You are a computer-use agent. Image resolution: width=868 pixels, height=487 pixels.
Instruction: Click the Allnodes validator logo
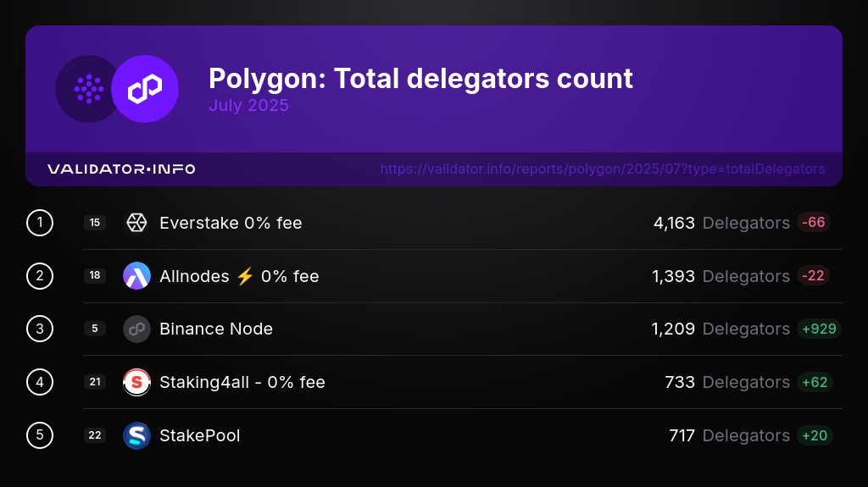[x=136, y=275]
